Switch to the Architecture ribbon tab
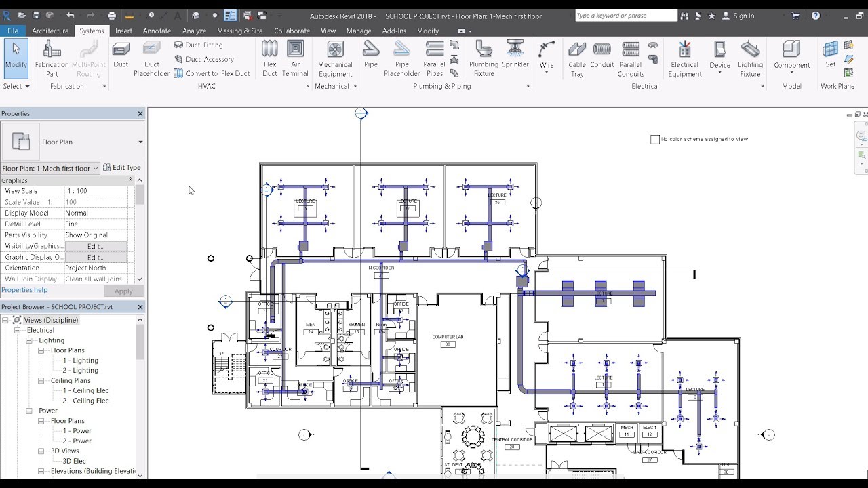Image resolution: width=868 pixels, height=488 pixels. click(x=50, y=30)
